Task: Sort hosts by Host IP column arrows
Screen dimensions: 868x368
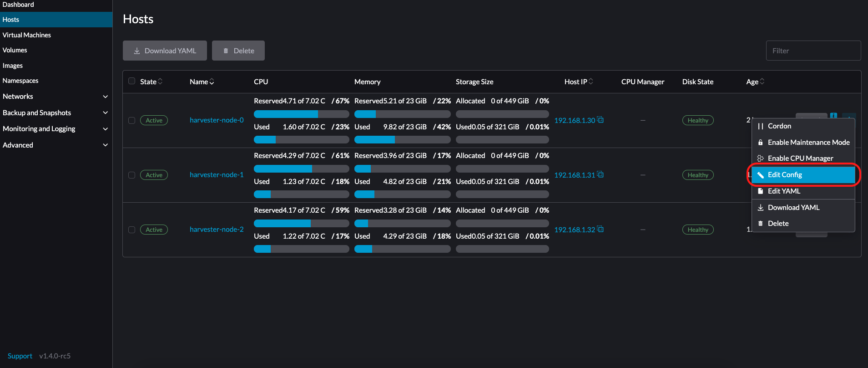Action: point(591,82)
